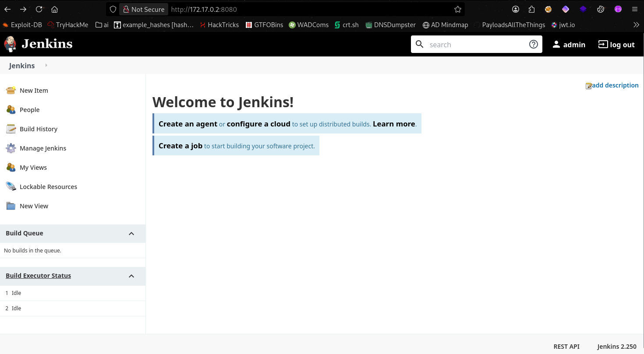644x354 pixels.
Task: Reload the page with refresh icon
Action: click(39, 9)
